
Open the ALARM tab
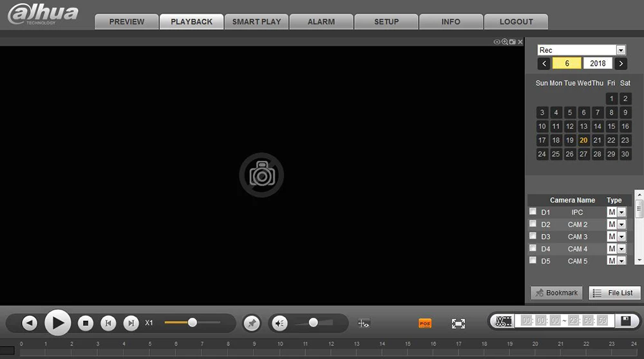(321, 22)
